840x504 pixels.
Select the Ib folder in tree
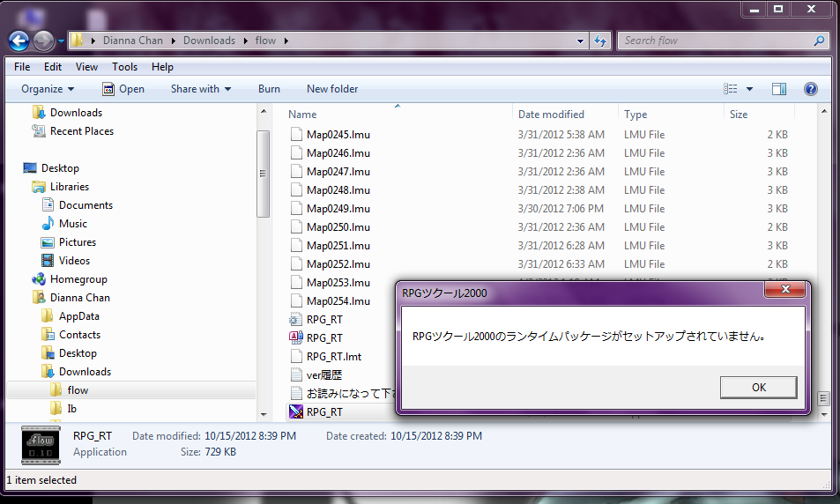coord(71,409)
